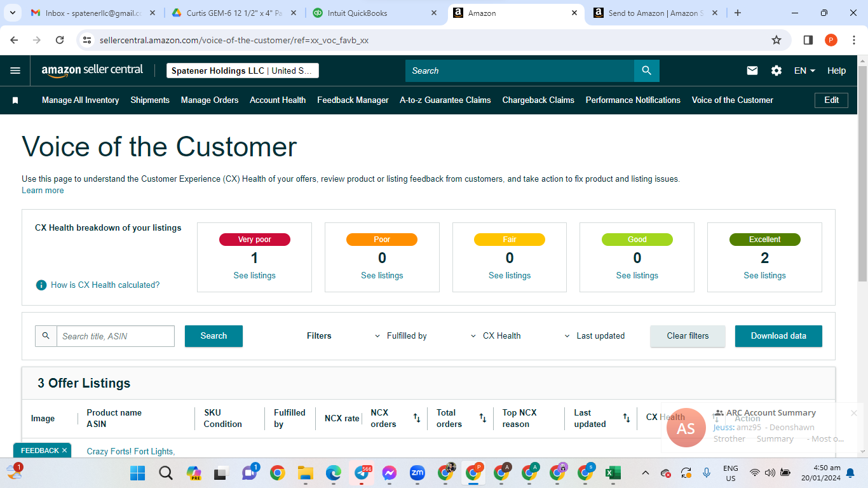
Task: Click the Edit navigation button
Action: point(831,100)
